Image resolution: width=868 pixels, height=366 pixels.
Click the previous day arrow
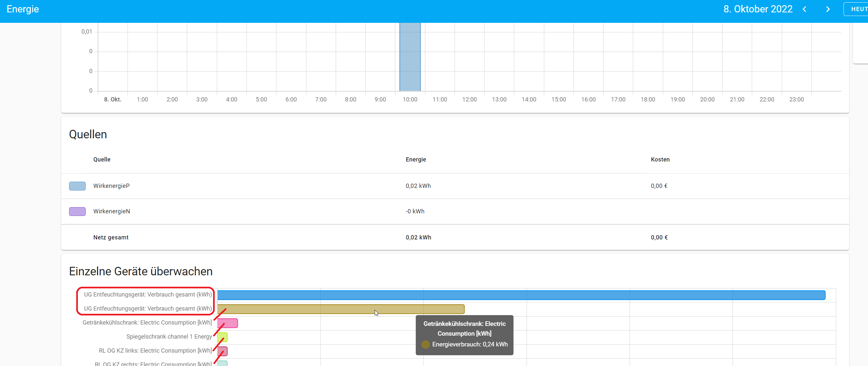[805, 9]
